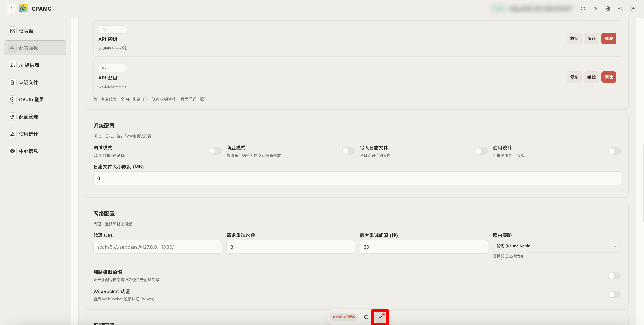Click 编辑 button for API key #5
644x325 pixels.
click(591, 77)
